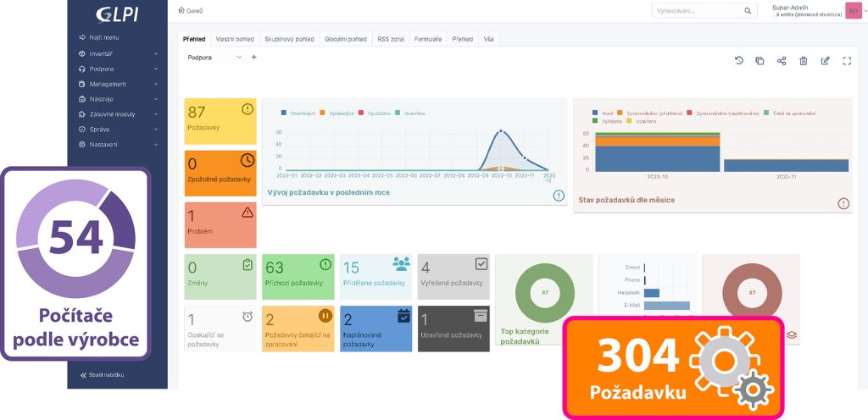868x420 pixels.
Task: Open the Podpora dashboard dropdown
Action: click(214, 58)
